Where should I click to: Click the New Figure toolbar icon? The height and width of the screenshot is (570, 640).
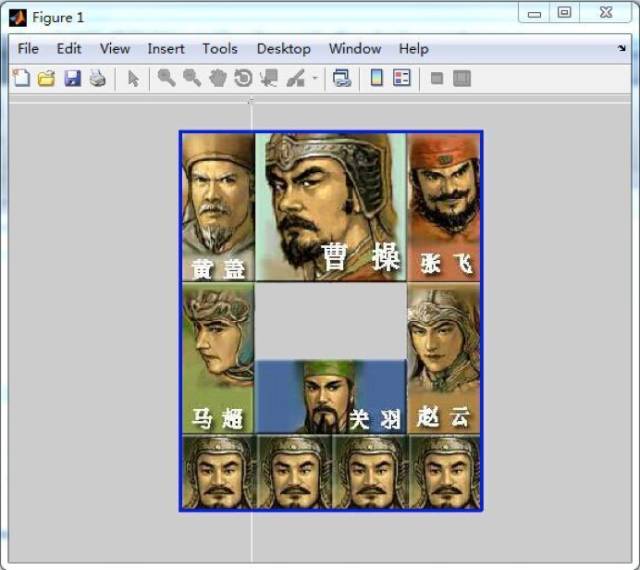21,79
